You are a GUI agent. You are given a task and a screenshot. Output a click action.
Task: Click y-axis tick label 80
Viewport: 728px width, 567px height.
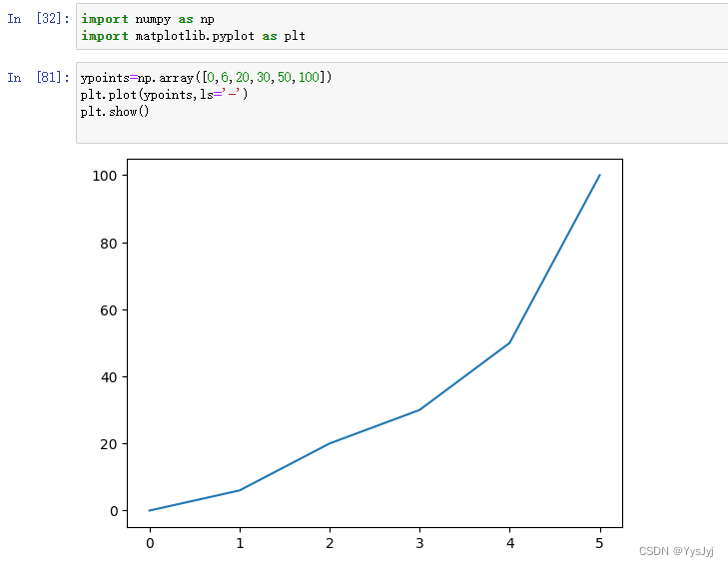(109, 244)
